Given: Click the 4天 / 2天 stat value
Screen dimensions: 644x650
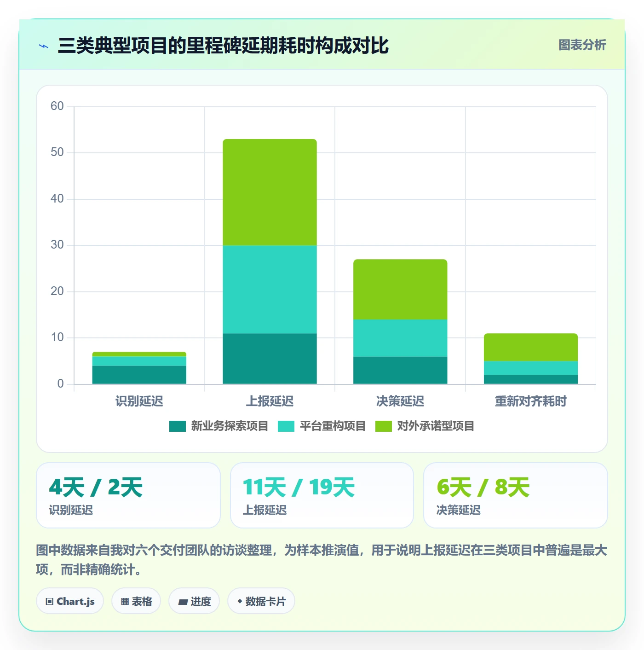Looking at the screenshot, I should (96, 487).
